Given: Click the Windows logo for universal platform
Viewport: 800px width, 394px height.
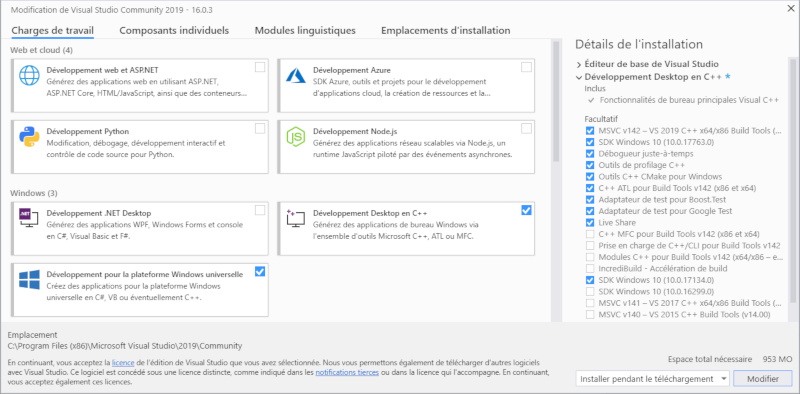Looking at the screenshot, I should [x=29, y=280].
